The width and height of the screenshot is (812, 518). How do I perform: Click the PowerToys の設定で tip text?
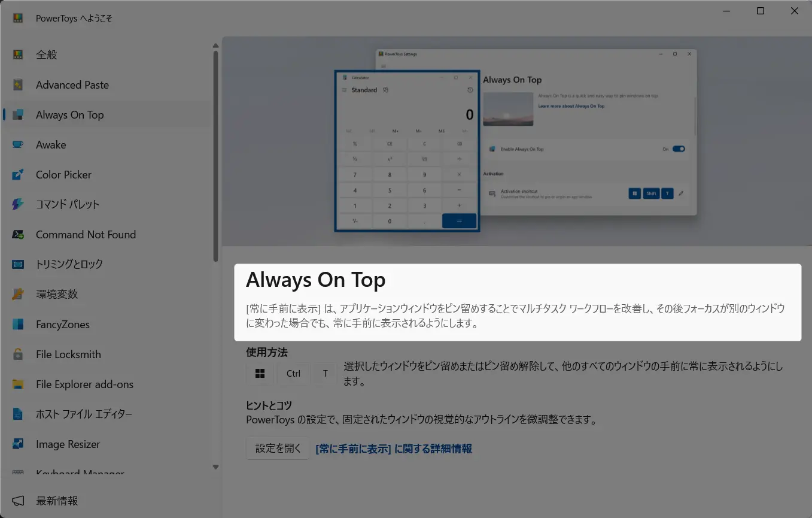pyautogui.click(x=422, y=420)
